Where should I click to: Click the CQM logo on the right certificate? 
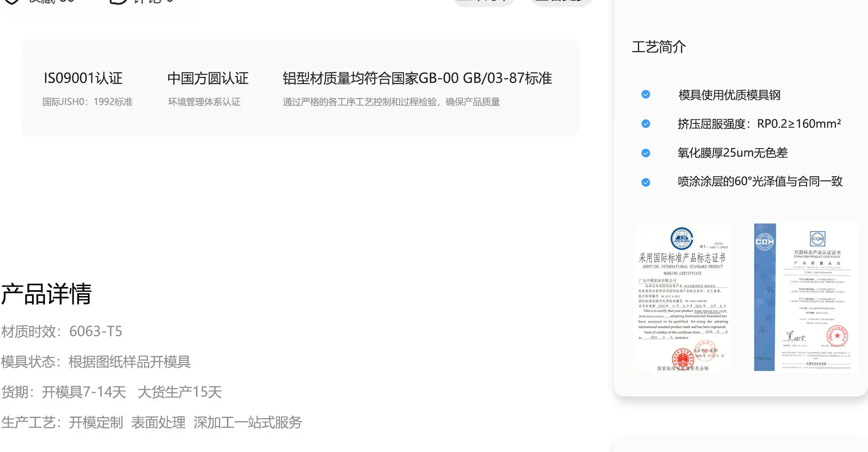[816, 239]
